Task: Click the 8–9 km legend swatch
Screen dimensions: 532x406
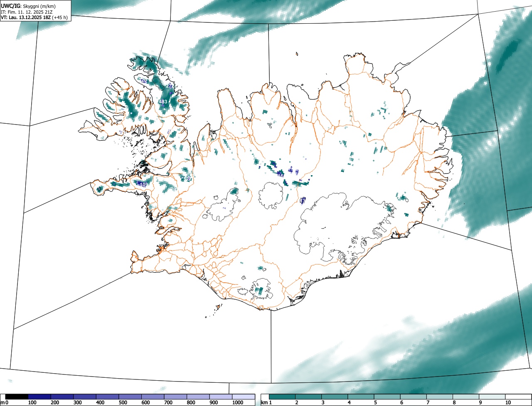Action: [x=466, y=396]
